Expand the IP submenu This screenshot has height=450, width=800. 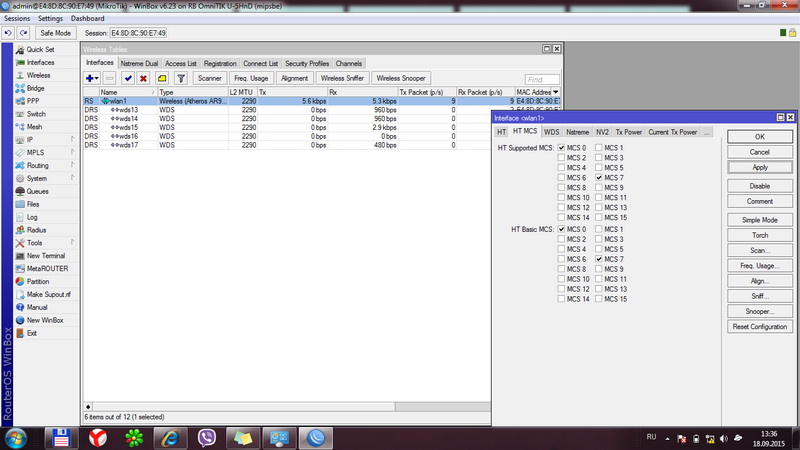click(x=72, y=139)
